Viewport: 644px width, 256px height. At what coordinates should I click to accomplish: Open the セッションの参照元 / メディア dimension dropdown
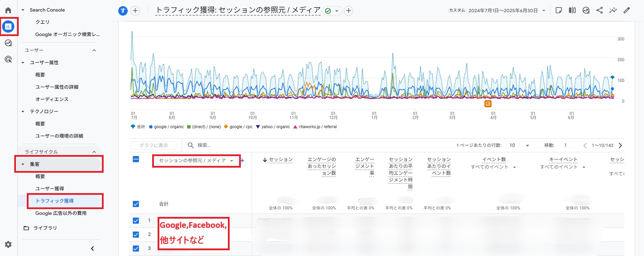(196, 160)
